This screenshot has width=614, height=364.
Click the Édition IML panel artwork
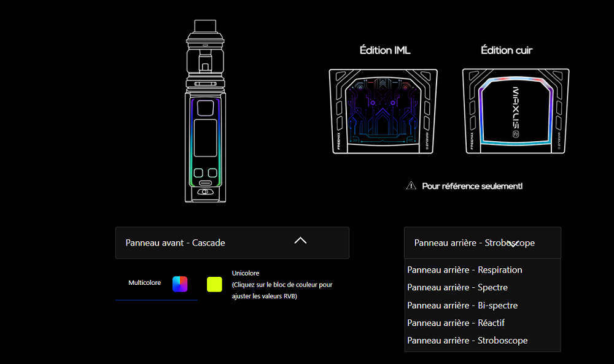click(x=383, y=111)
